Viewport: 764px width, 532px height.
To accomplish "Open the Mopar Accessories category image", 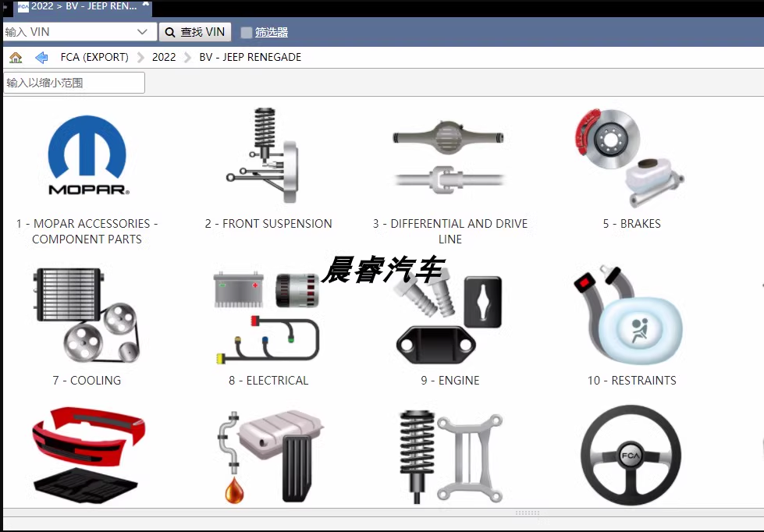I will coord(87,155).
